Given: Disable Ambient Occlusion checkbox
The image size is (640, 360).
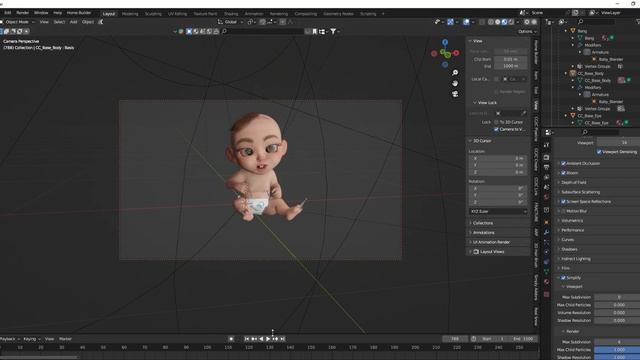Looking at the screenshot, I should (x=563, y=163).
